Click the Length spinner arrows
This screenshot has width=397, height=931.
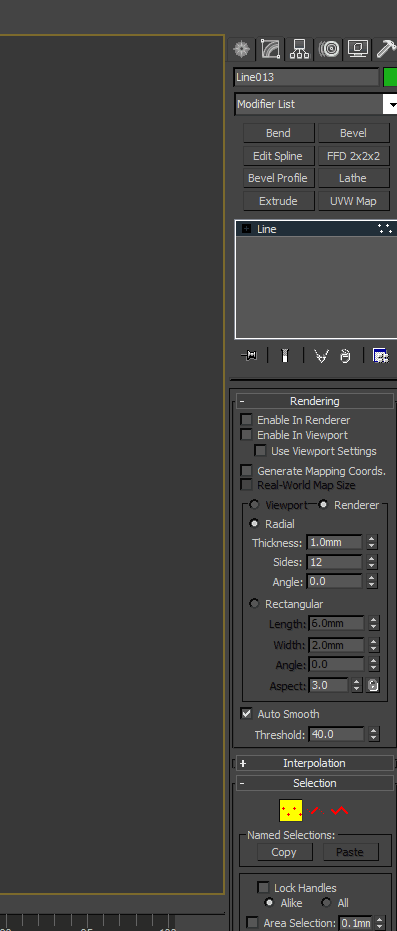tap(373, 623)
